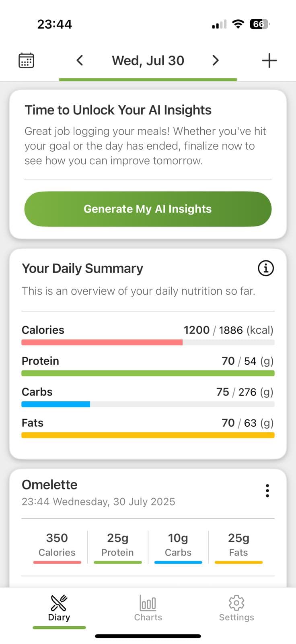Screen dimensions: 296x644
Task: Tap the Omelette 350 Calories stat
Action: [57, 545]
